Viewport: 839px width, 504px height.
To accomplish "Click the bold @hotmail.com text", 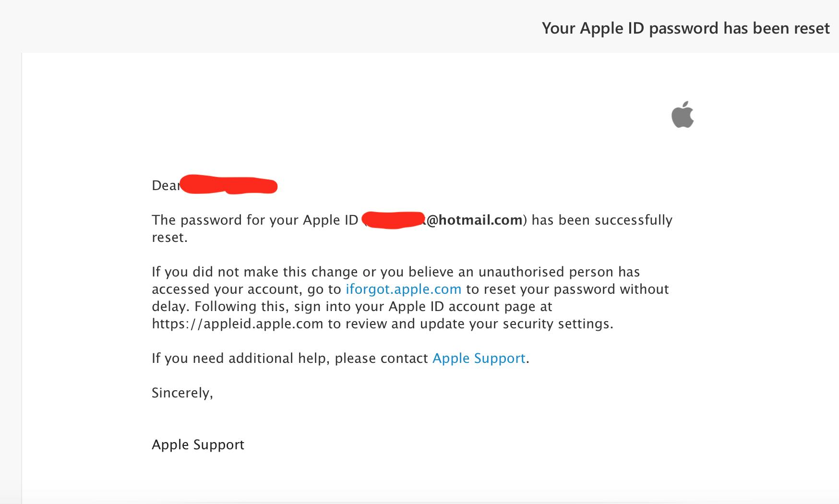I will (474, 220).
